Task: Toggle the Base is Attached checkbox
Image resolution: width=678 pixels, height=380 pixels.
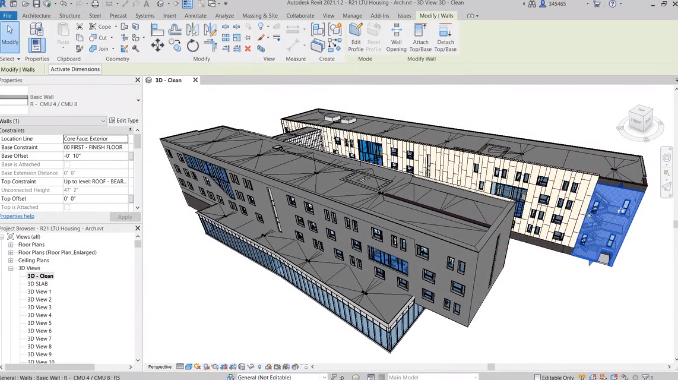Action: pyautogui.click(x=67, y=164)
